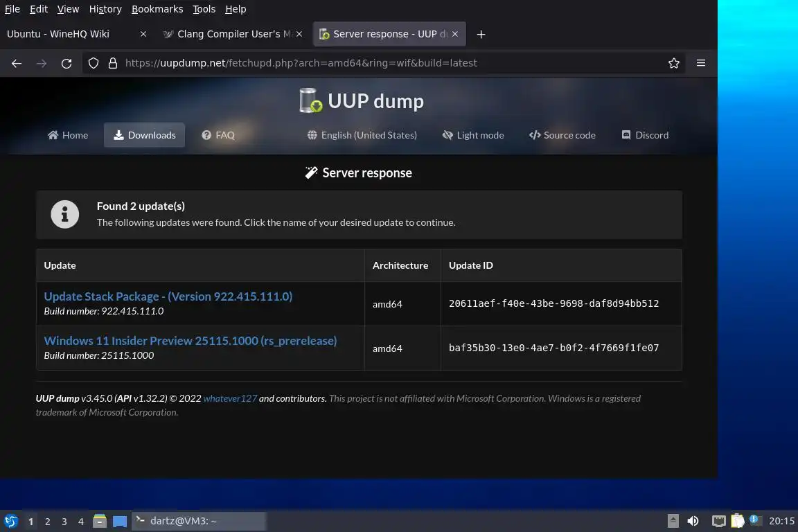The height and width of the screenshot is (532, 798).
Task: Click the Found 2 update(s) heading
Action: pos(141,206)
